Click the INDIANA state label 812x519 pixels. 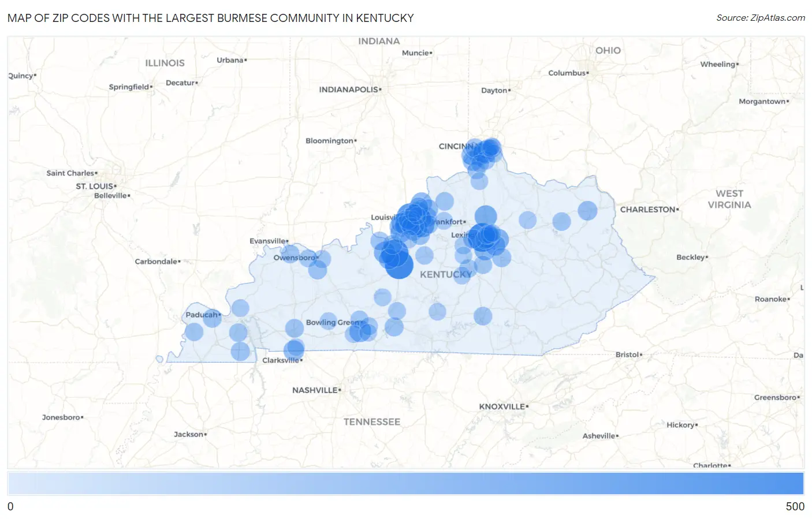(x=379, y=41)
